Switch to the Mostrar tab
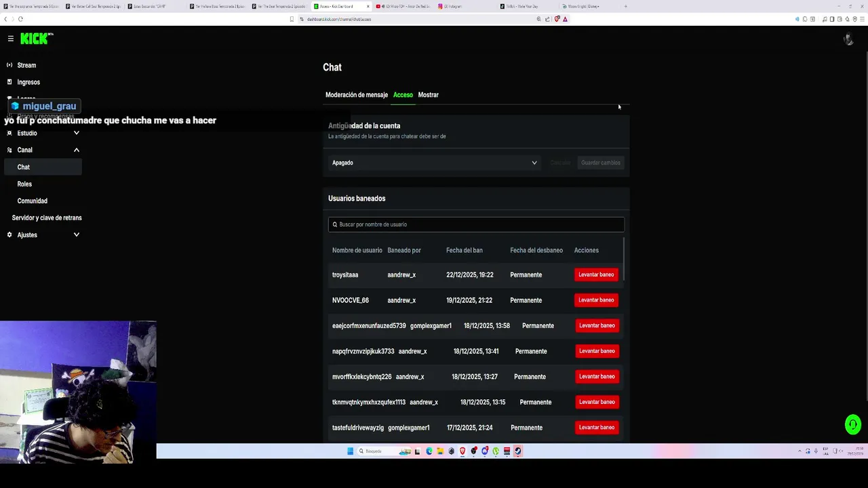868x488 pixels. pyautogui.click(x=429, y=95)
